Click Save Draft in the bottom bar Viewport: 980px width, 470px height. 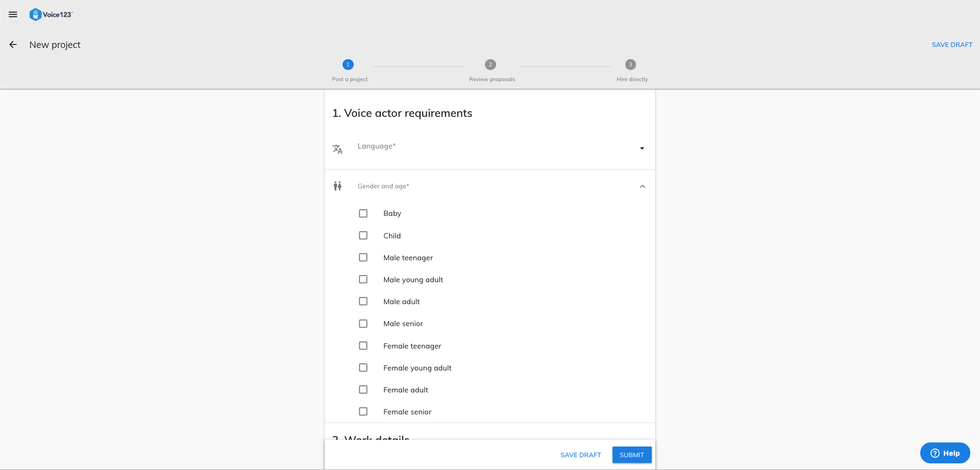(580, 455)
